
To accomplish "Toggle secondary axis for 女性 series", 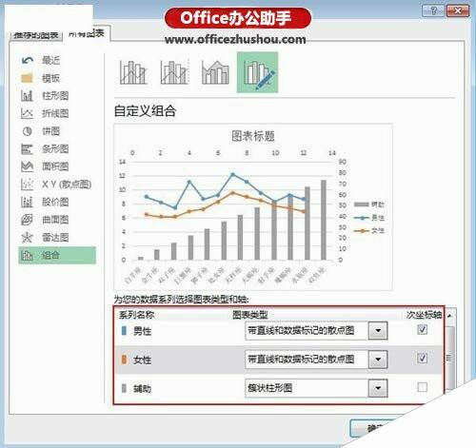I will coord(422,359).
